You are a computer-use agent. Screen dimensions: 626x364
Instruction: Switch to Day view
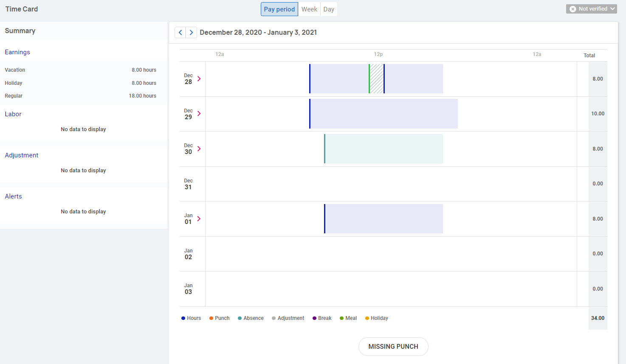(329, 9)
